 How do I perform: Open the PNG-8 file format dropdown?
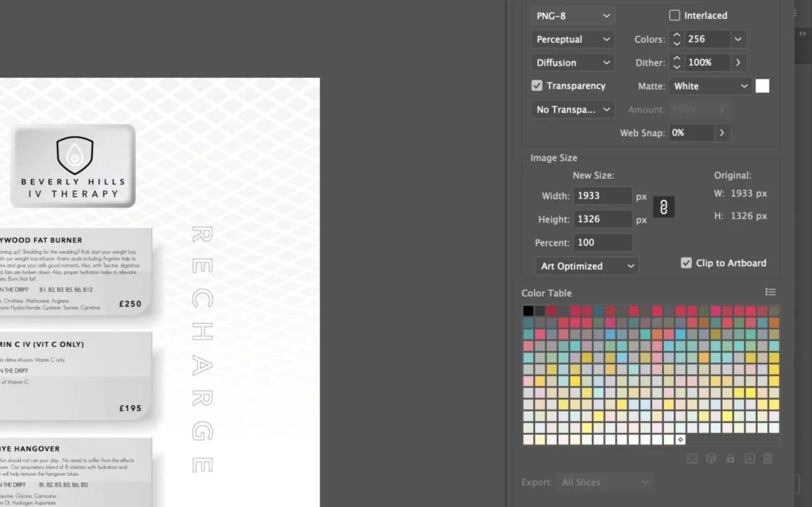pos(573,15)
